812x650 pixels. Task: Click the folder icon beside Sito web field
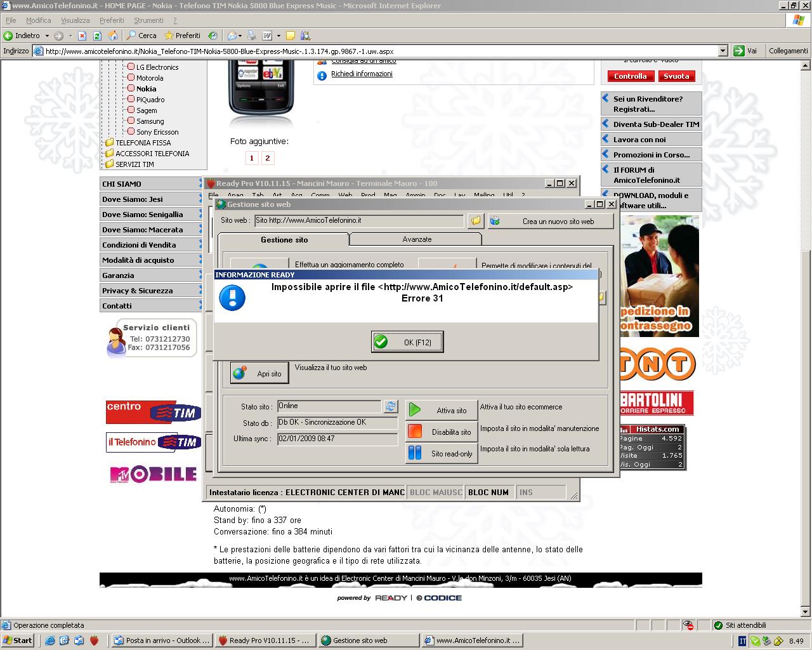coord(476,221)
